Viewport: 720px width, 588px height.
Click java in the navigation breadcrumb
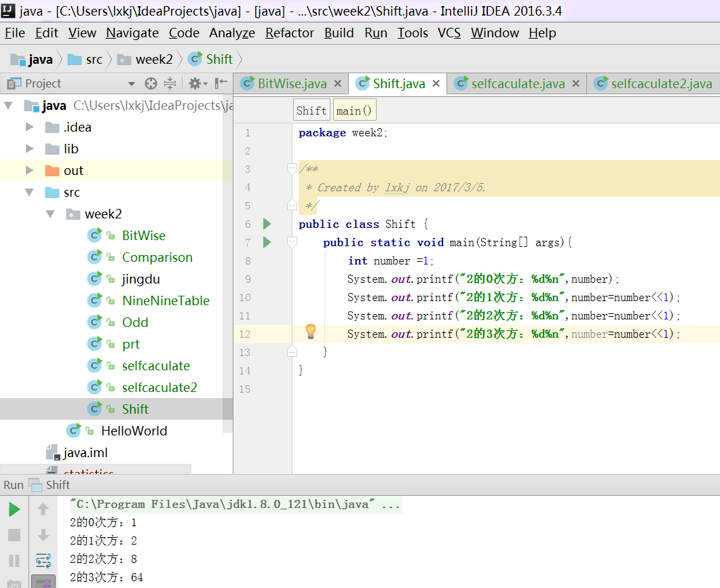point(32,60)
